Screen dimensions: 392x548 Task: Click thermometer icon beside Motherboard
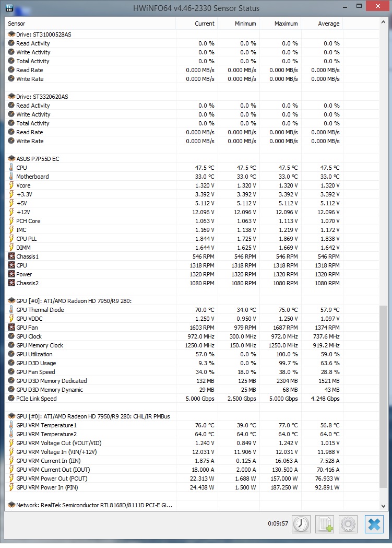coord(11,177)
